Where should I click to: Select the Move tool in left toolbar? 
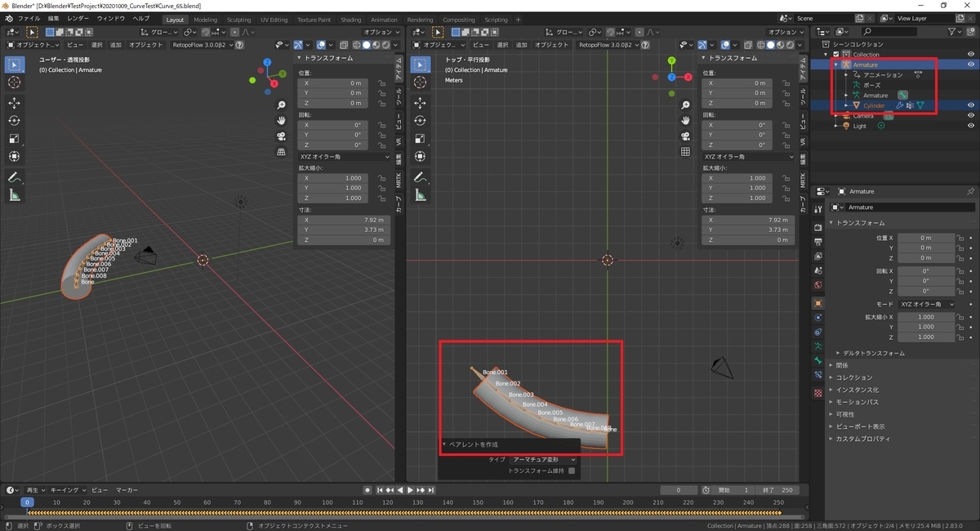[15, 102]
